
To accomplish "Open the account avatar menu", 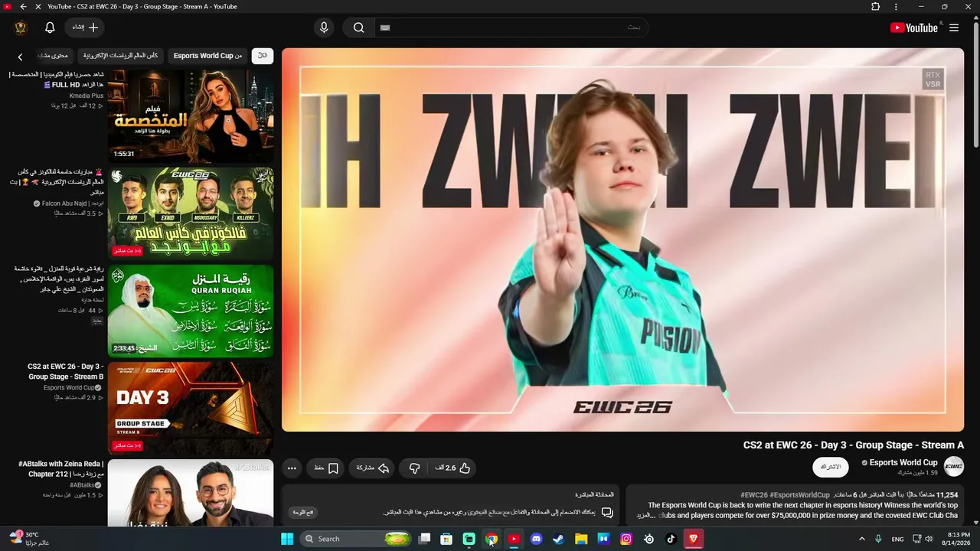I will (x=21, y=28).
